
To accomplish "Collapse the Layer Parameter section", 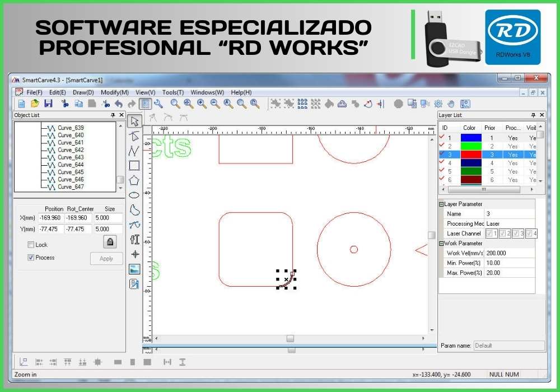I will coord(441,204).
